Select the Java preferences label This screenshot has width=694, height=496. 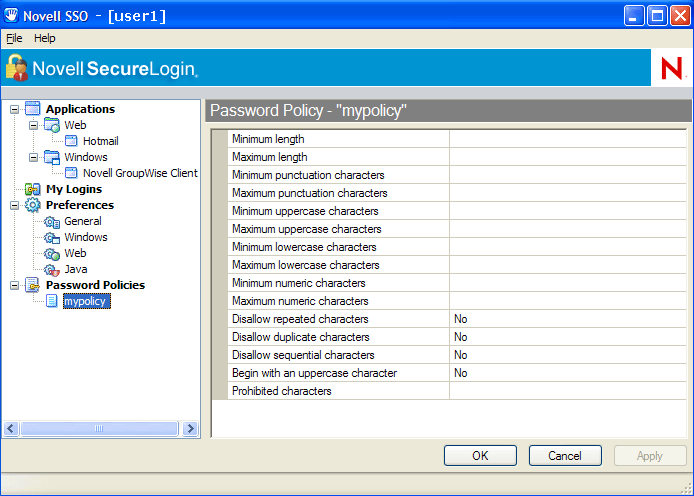click(76, 269)
